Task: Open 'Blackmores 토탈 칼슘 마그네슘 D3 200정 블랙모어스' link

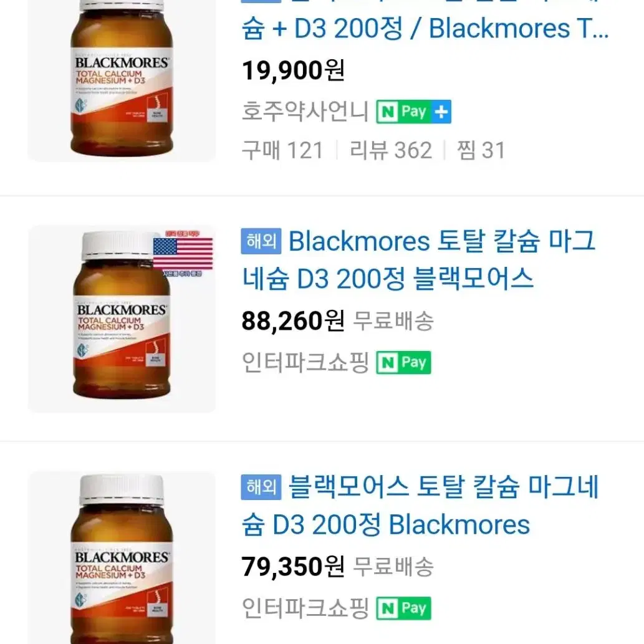Action: [418, 259]
